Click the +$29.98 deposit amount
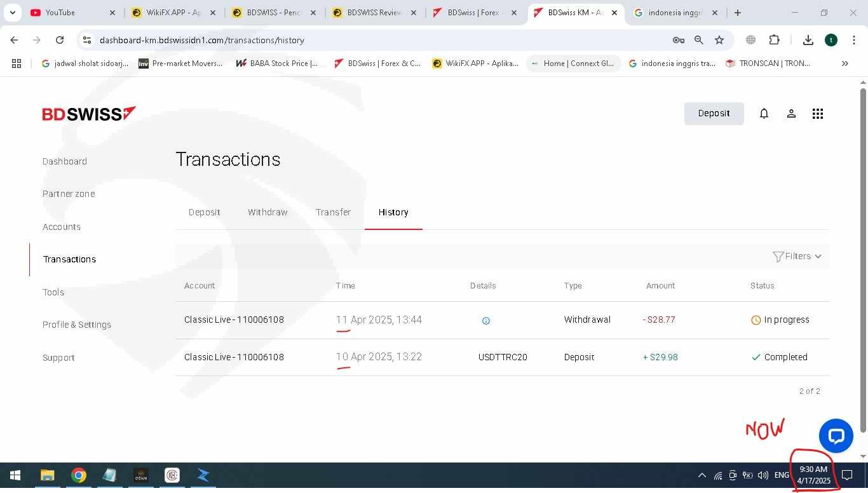The image size is (868, 493). point(660,358)
